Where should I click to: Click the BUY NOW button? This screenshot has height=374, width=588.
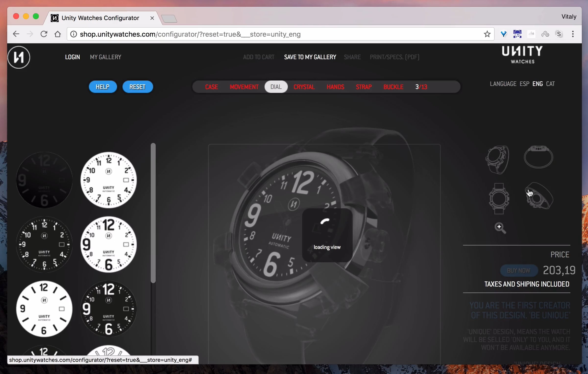519,271
